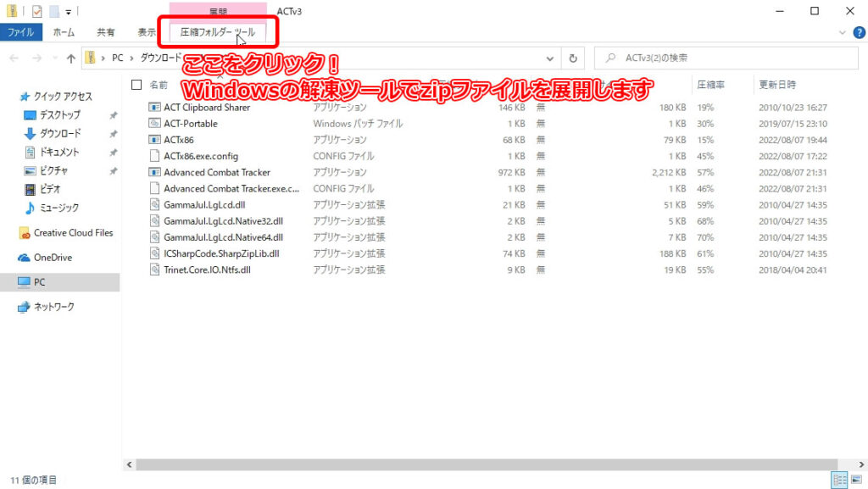Image resolution: width=868 pixels, height=489 pixels.
Task: Select the Advanced Combat Tracker application file
Action: pyautogui.click(x=216, y=172)
